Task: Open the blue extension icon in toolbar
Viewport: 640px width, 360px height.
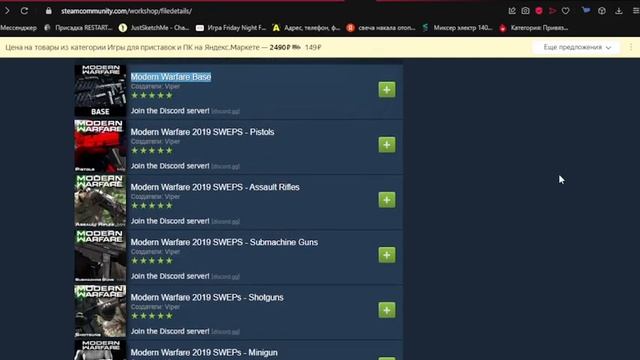Action: 586,10
